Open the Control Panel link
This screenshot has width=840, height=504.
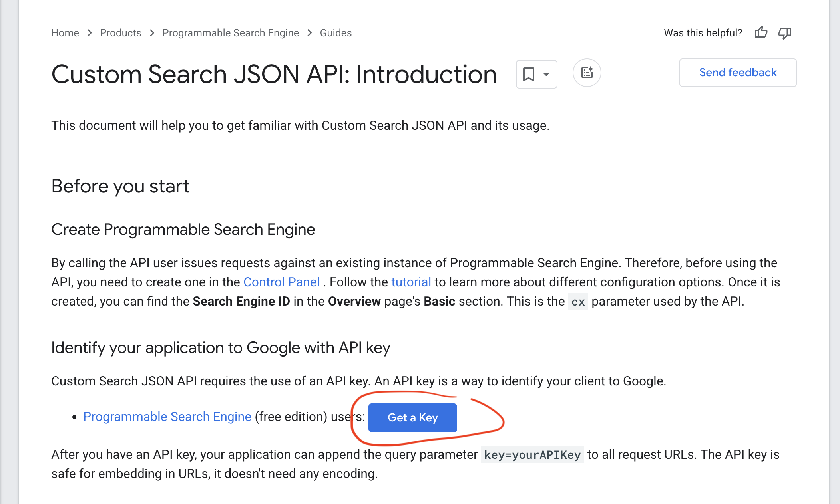pyautogui.click(x=281, y=282)
